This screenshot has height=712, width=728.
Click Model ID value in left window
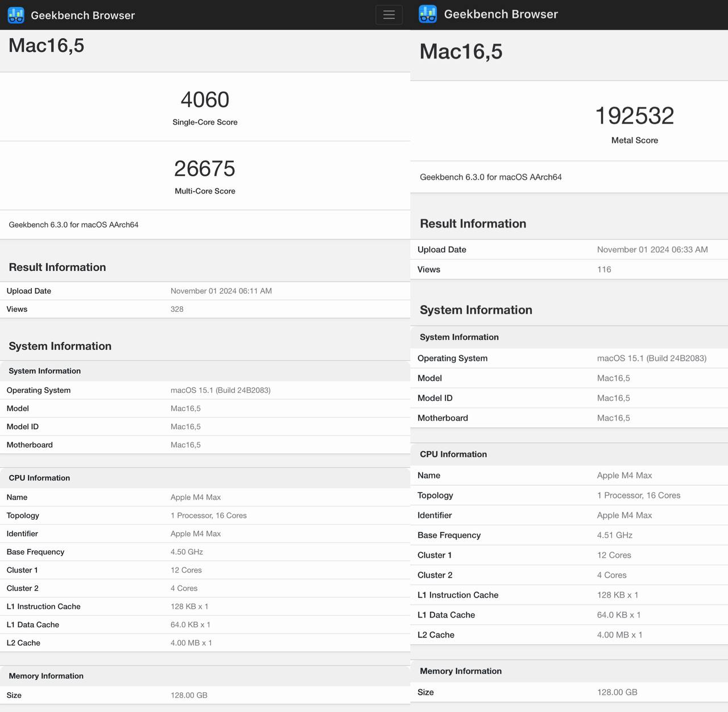pyautogui.click(x=185, y=426)
